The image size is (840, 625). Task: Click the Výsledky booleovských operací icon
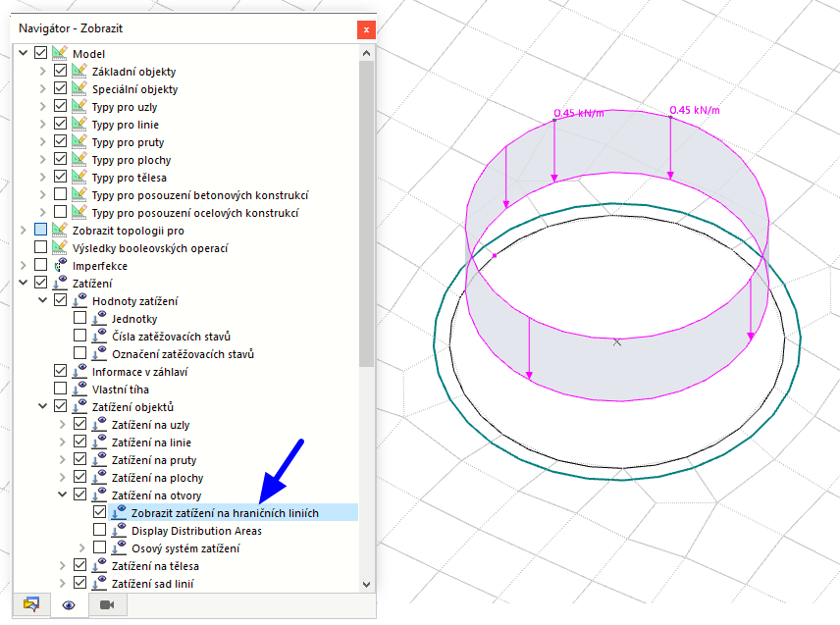[60, 247]
